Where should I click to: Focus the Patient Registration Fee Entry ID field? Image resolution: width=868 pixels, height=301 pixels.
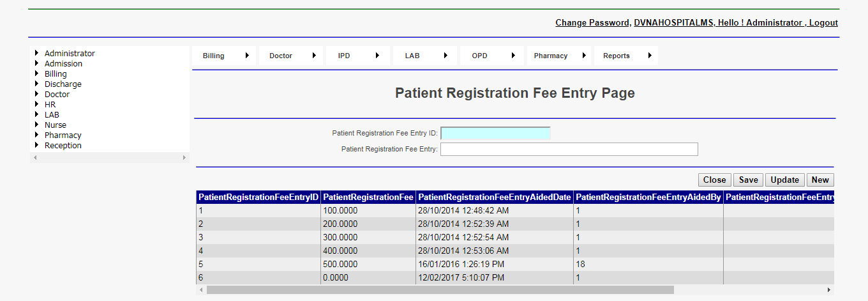(495, 134)
